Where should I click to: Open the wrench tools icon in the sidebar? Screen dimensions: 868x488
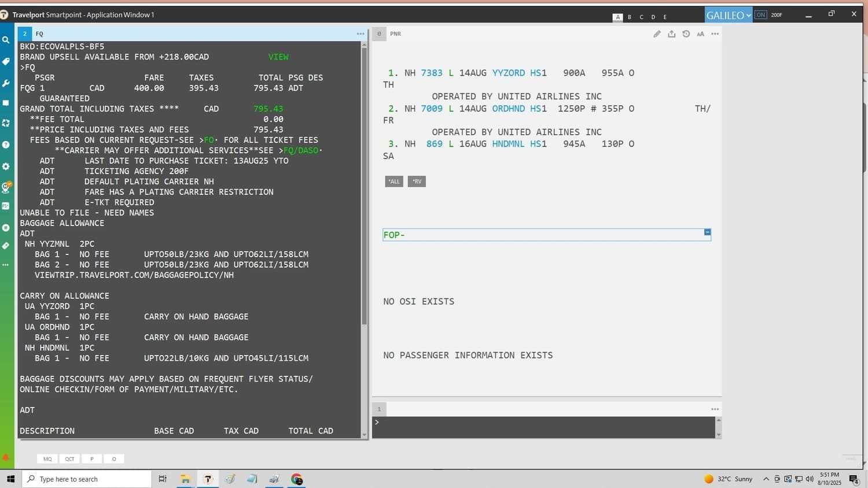pyautogui.click(x=6, y=83)
